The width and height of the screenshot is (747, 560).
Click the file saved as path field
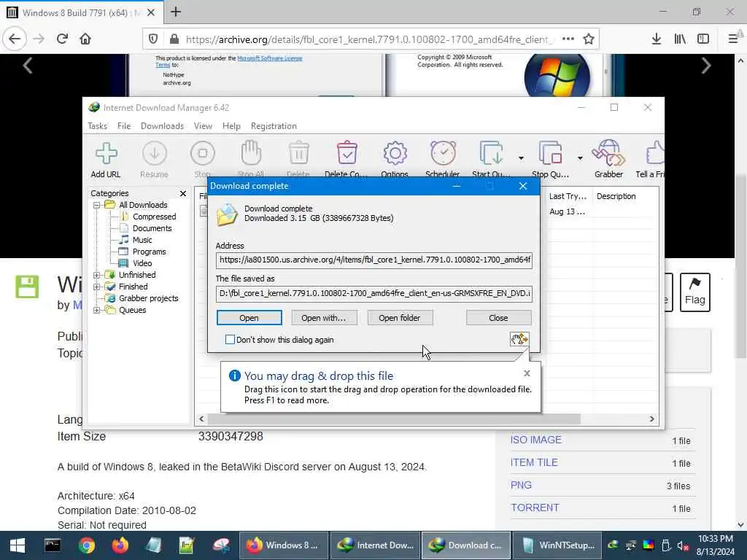(x=374, y=293)
